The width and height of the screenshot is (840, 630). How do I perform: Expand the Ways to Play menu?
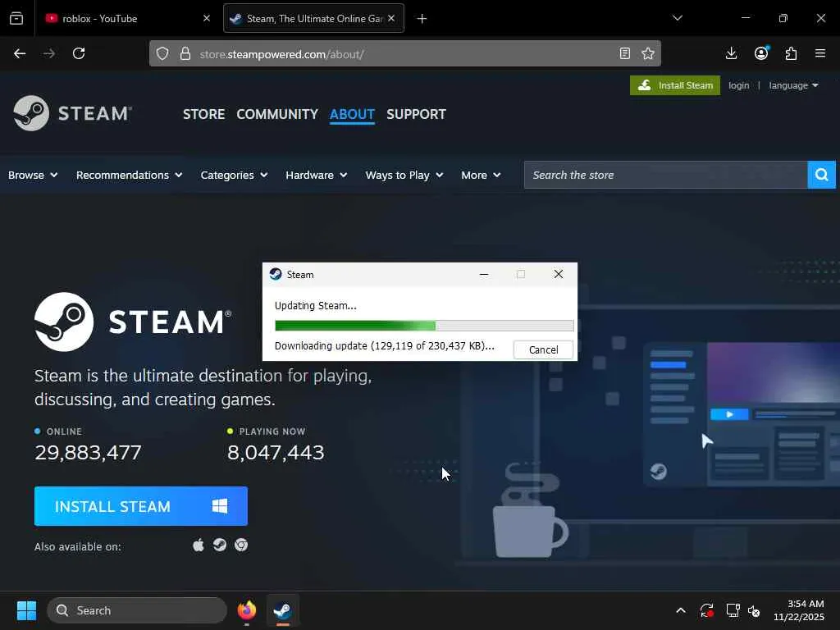[404, 176]
